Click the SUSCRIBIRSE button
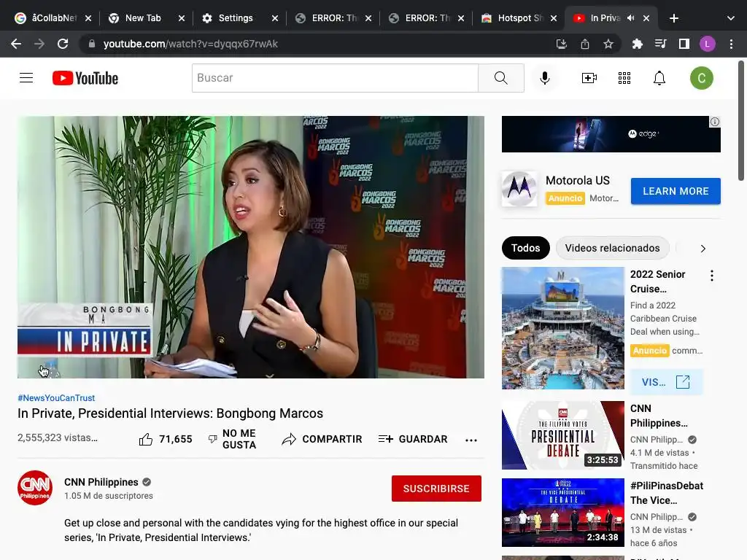This screenshot has height=560, width=747. coord(436,489)
